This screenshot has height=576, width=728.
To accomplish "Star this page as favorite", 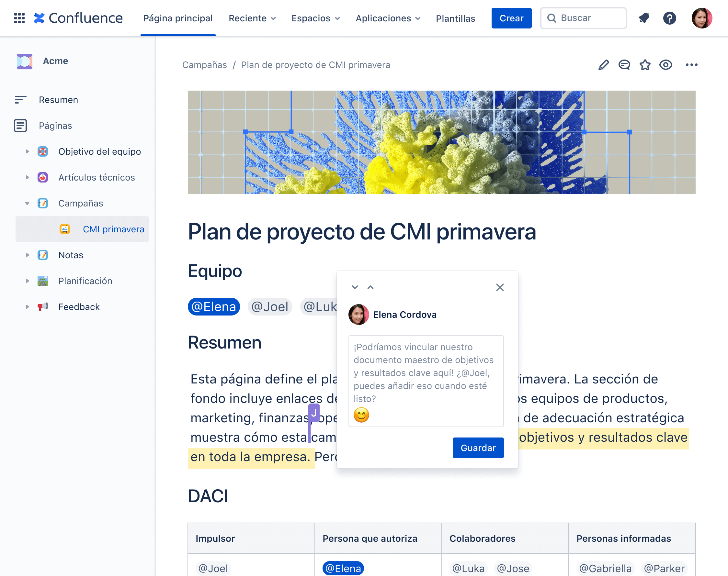I will (645, 65).
